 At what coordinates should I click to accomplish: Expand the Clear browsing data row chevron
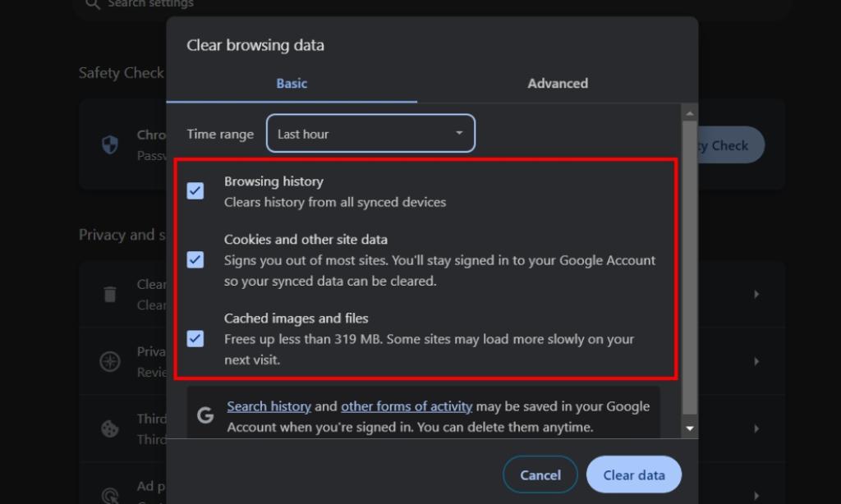pyautogui.click(x=756, y=294)
